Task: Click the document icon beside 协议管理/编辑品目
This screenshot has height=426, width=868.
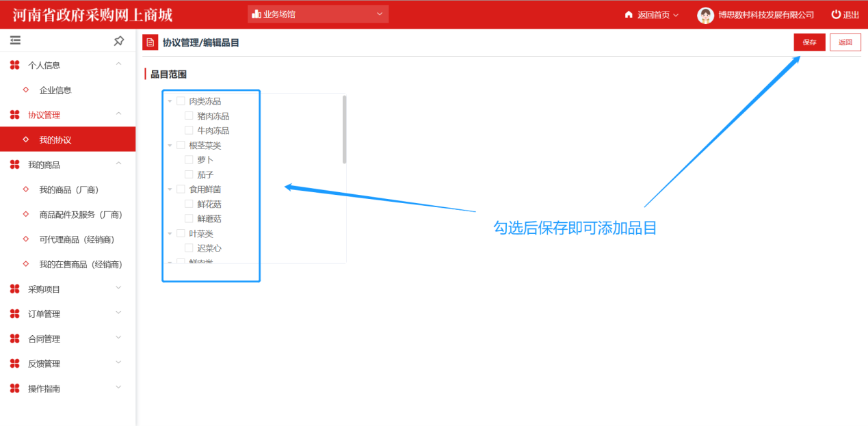Action: tap(150, 42)
